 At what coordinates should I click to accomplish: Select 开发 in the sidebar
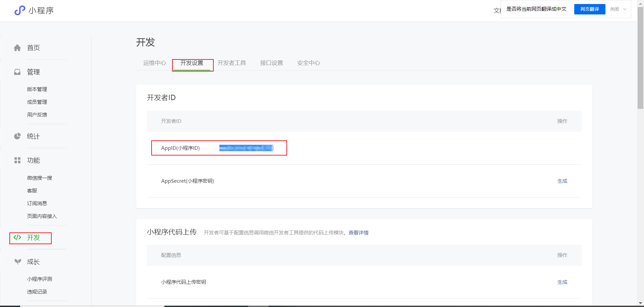[34, 237]
